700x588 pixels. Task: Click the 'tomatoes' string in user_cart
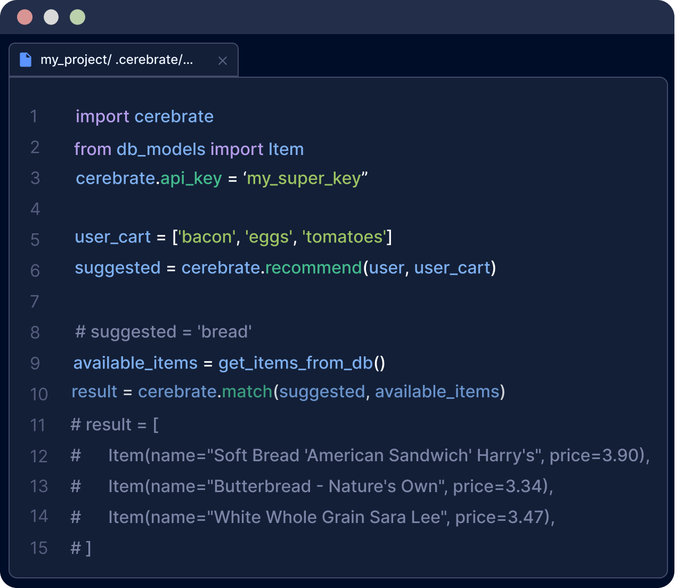[345, 236]
